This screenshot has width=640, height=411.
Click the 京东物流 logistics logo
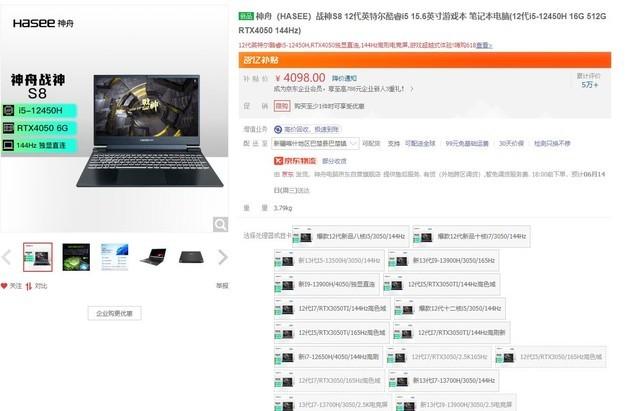295,161
